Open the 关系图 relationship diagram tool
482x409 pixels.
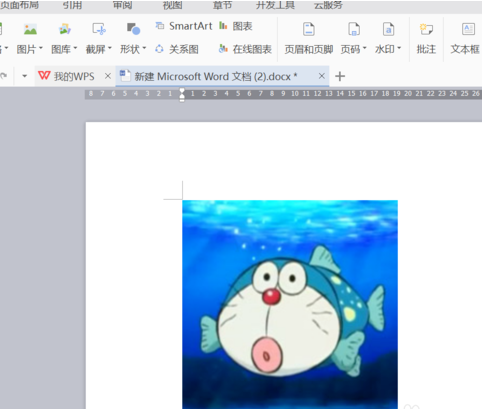click(x=177, y=49)
